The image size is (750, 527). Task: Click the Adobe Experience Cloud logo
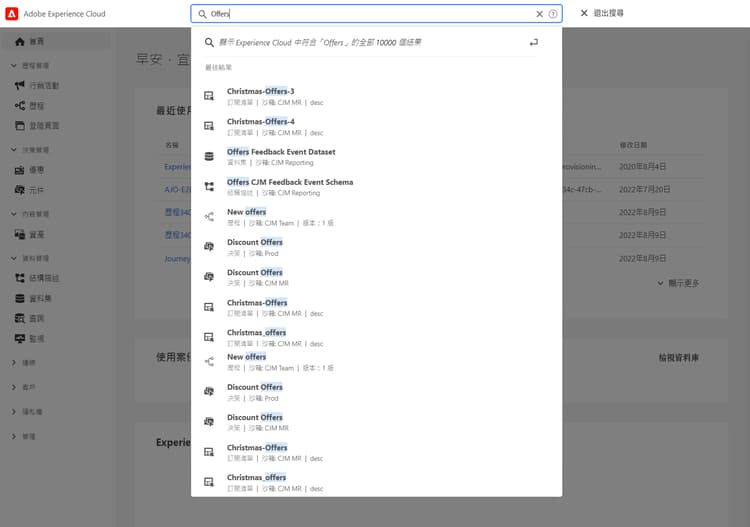pyautogui.click(x=11, y=13)
